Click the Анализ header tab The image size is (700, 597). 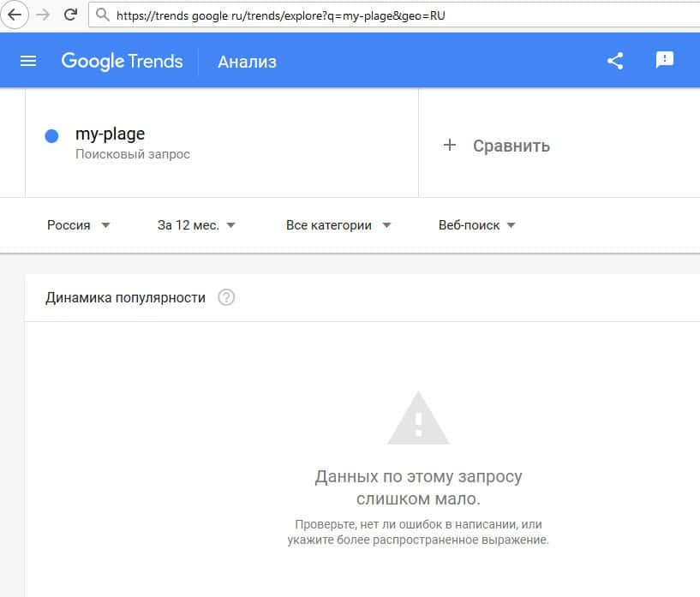247,62
